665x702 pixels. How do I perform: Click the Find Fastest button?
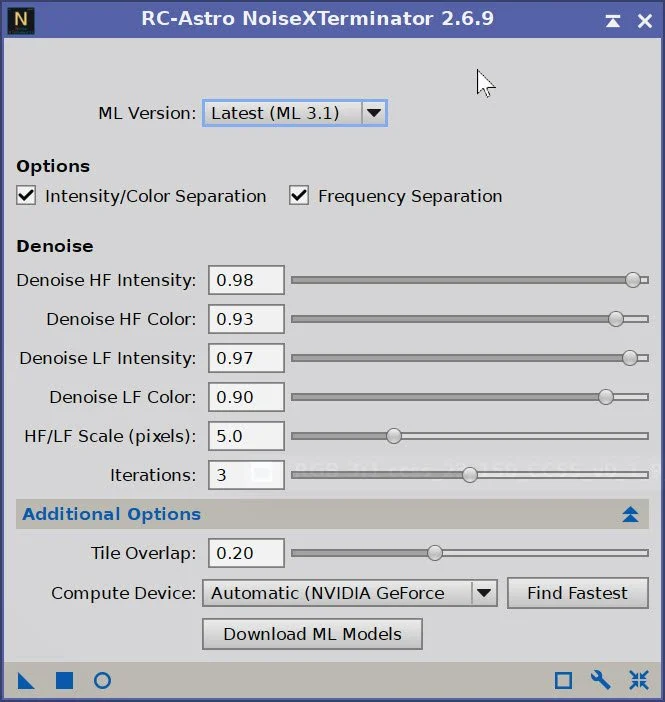(578, 593)
